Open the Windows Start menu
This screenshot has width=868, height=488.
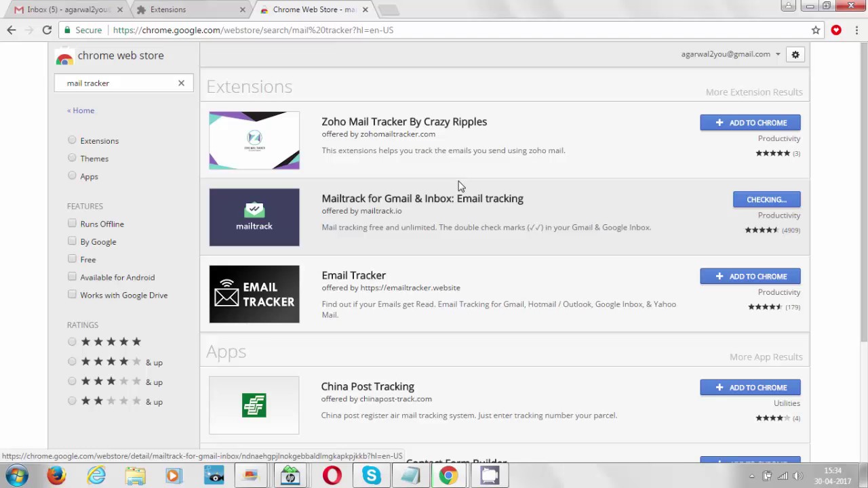pos(17,475)
